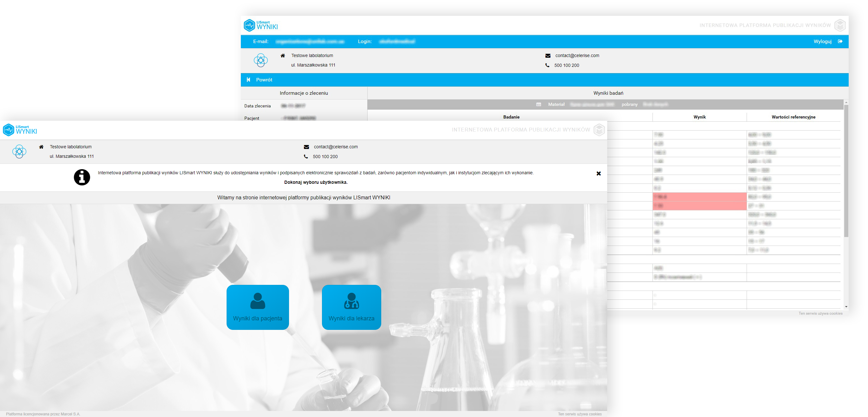The height and width of the screenshot is (417, 868).
Task: Open Wyniki dla pacjenta tile
Action: click(x=257, y=307)
